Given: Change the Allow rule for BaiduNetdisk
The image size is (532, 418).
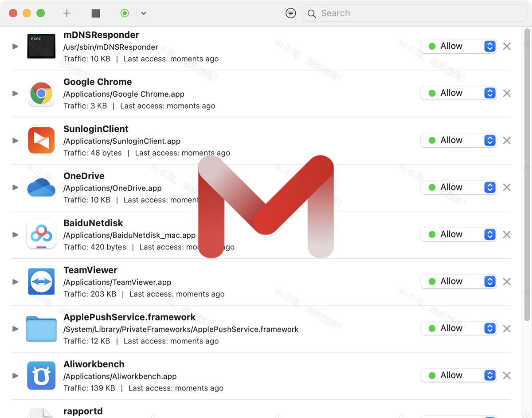Looking at the screenshot, I should pyautogui.click(x=489, y=234).
